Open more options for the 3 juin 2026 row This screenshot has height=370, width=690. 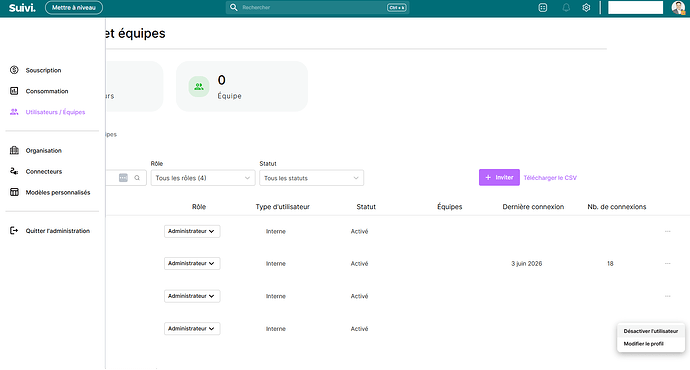click(x=668, y=264)
